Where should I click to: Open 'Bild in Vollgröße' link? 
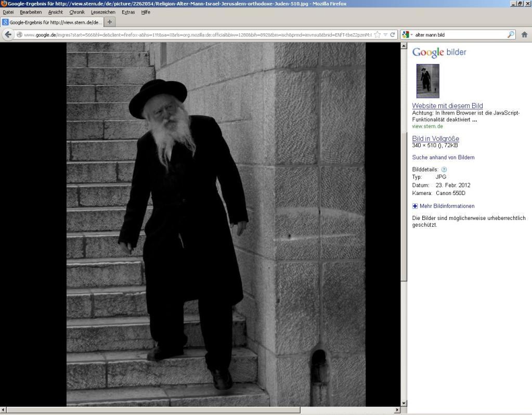pyautogui.click(x=435, y=139)
